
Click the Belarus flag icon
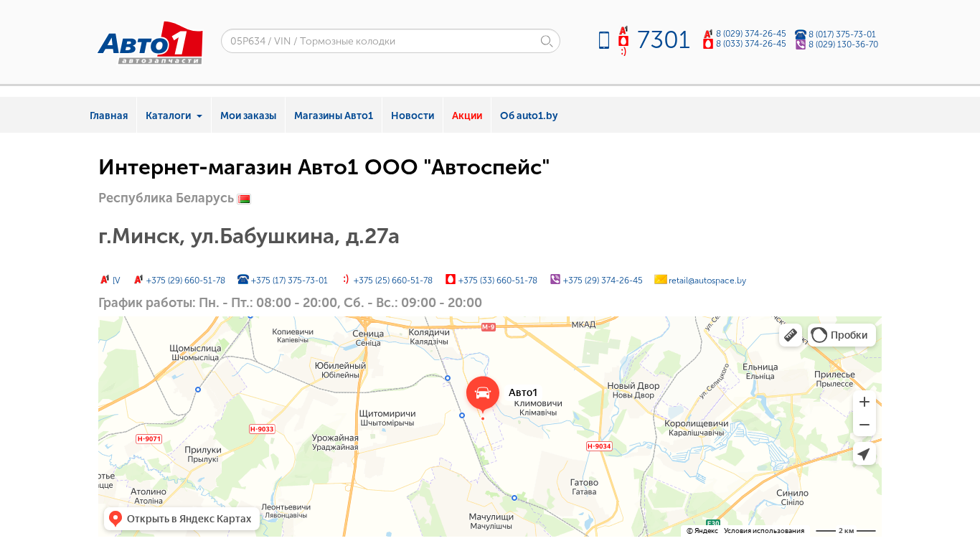click(x=244, y=199)
